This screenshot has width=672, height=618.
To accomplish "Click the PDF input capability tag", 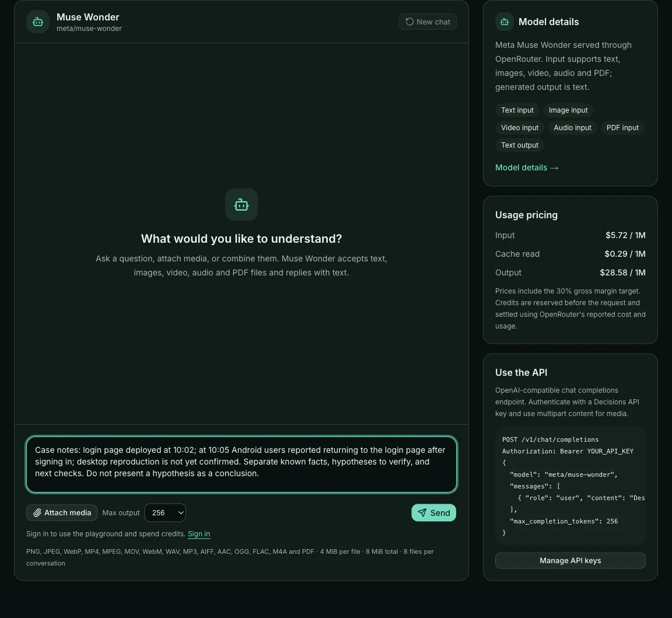I will pyautogui.click(x=622, y=128).
